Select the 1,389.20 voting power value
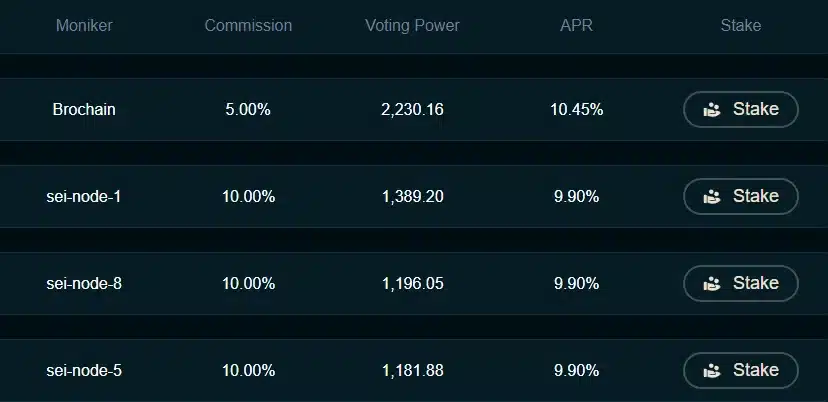Screen dimensions: 828x402 412,197
